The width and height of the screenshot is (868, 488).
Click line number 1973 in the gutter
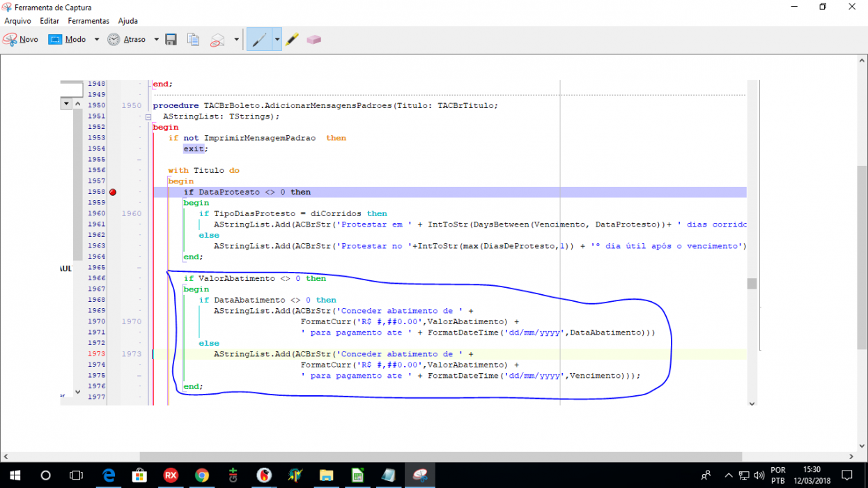[96, 354]
